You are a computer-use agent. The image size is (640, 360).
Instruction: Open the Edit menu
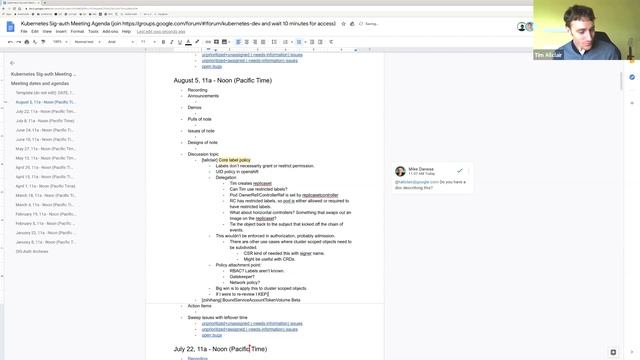(x=35, y=31)
